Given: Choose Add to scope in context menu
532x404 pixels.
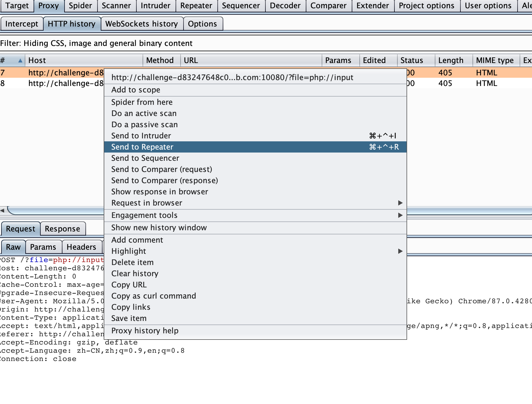Looking at the screenshot, I should point(255,90).
